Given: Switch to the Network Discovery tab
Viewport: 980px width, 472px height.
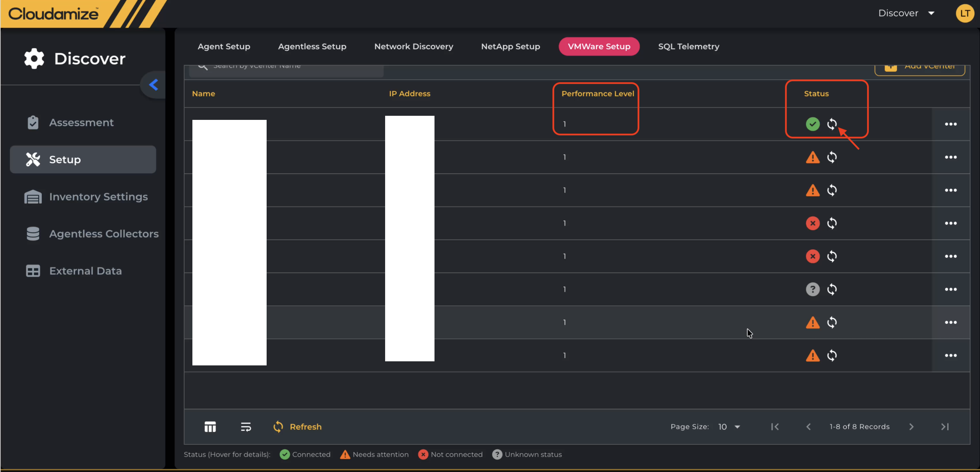Looking at the screenshot, I should (413, 46).
